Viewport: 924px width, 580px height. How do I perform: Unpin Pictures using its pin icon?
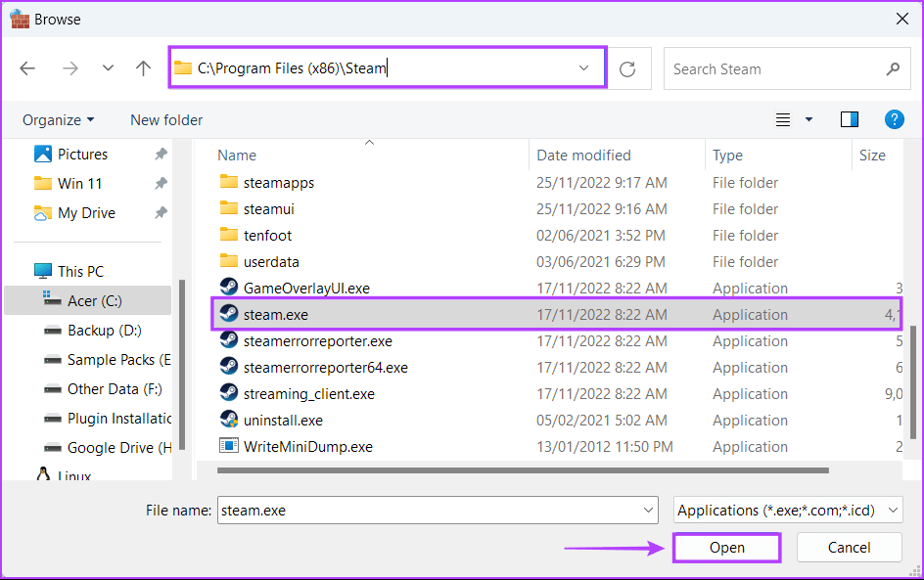pos(161,155)
